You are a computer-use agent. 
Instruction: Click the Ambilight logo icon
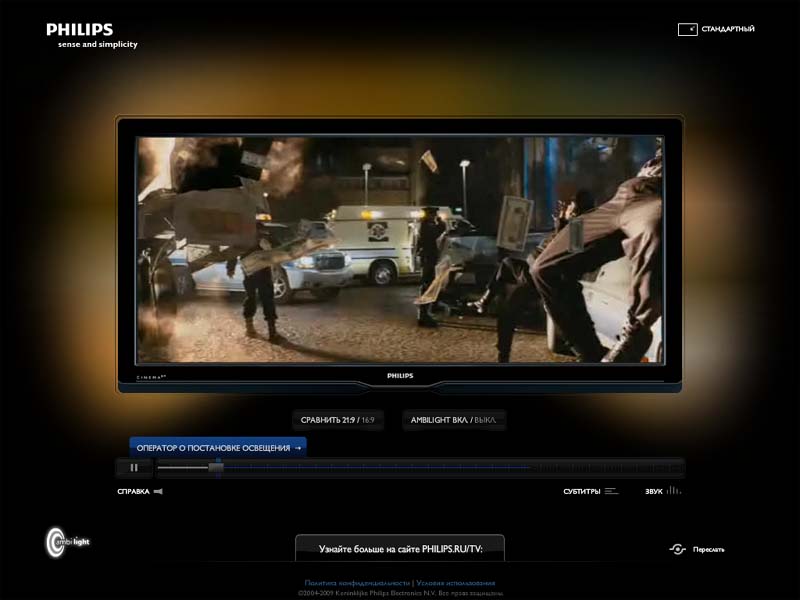56,542
